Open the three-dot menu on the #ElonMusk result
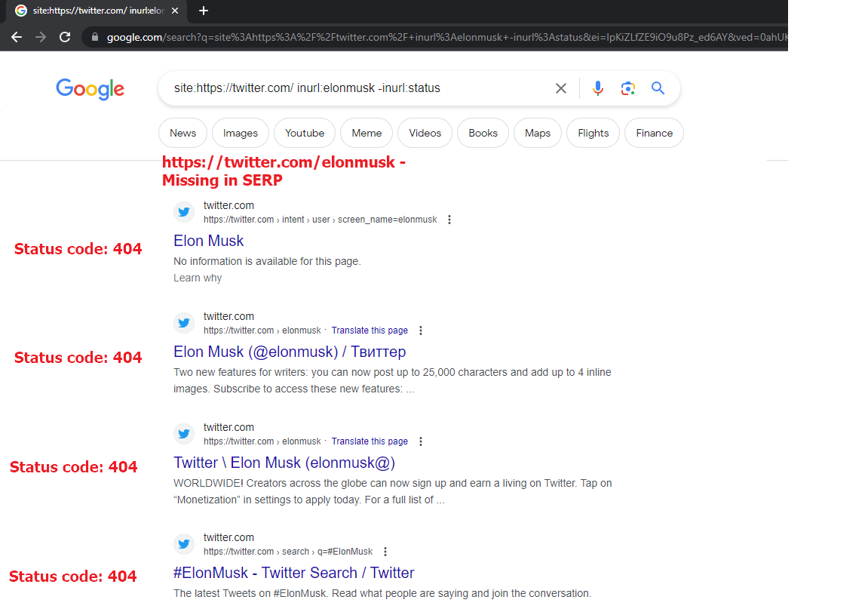This screenshot has width=868, height=612. click(385, 551)
